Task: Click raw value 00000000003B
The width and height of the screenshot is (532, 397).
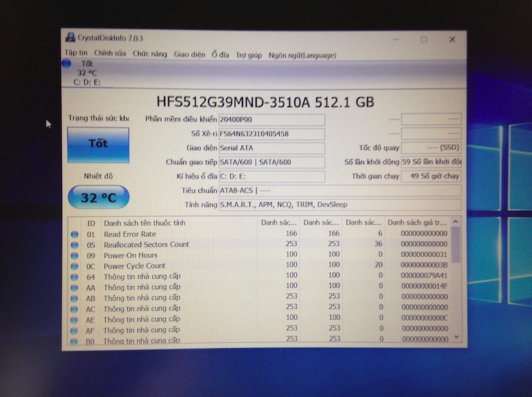Action: tap(424, 265)
